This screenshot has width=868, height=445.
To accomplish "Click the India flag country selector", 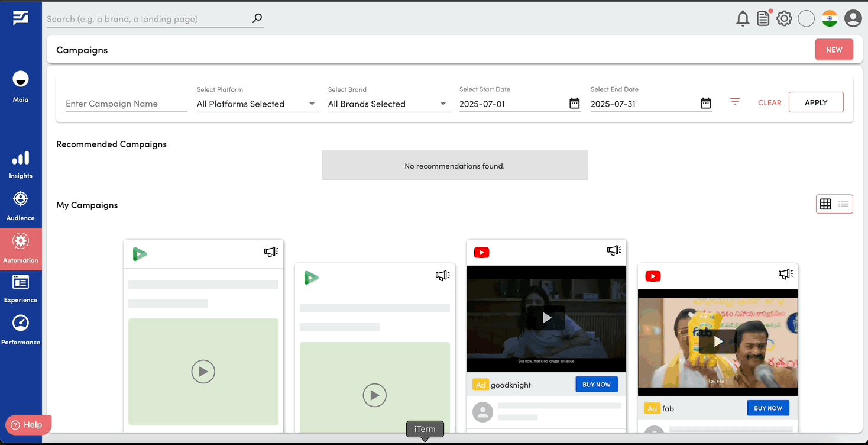I will 830,18.
